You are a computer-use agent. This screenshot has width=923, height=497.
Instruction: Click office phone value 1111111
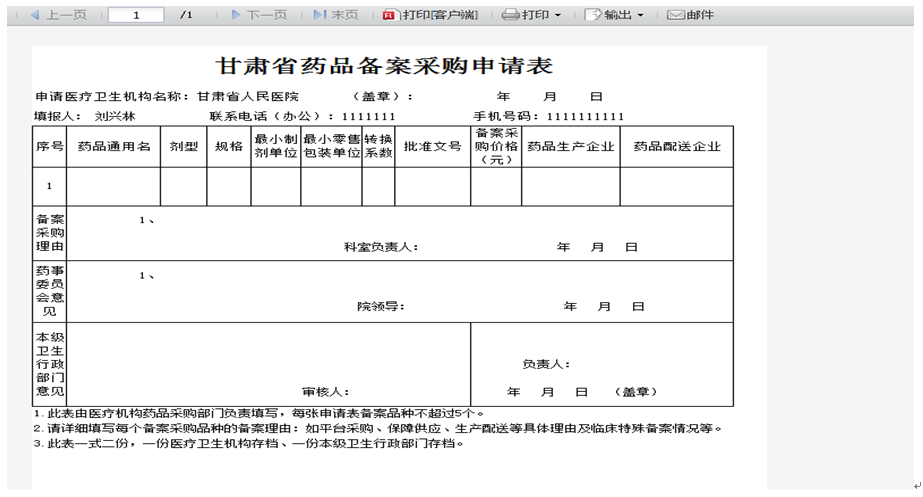(x=368, y=117)
